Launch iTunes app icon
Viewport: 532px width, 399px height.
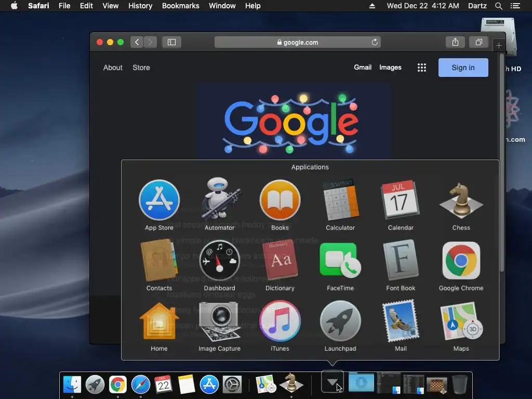point(280,321)
